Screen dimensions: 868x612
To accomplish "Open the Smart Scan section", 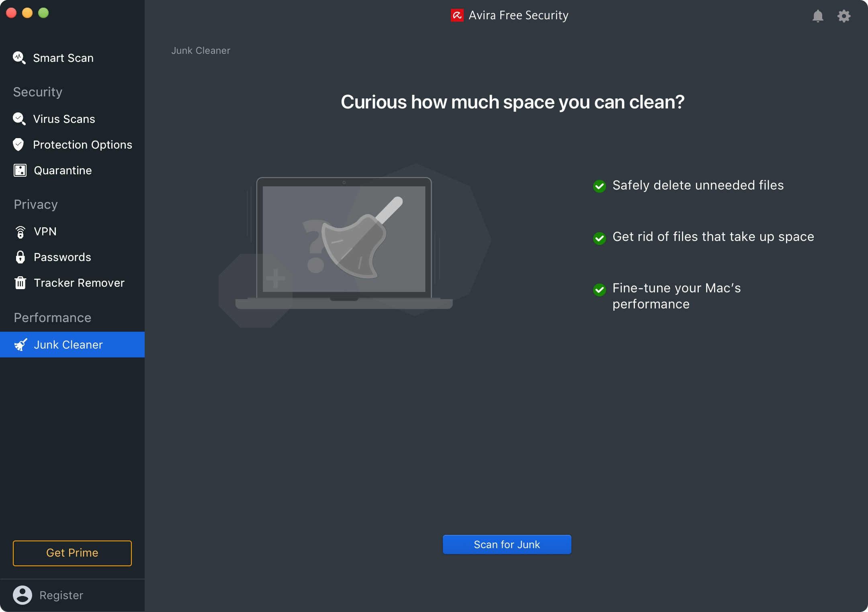I will tap(63, 58).
